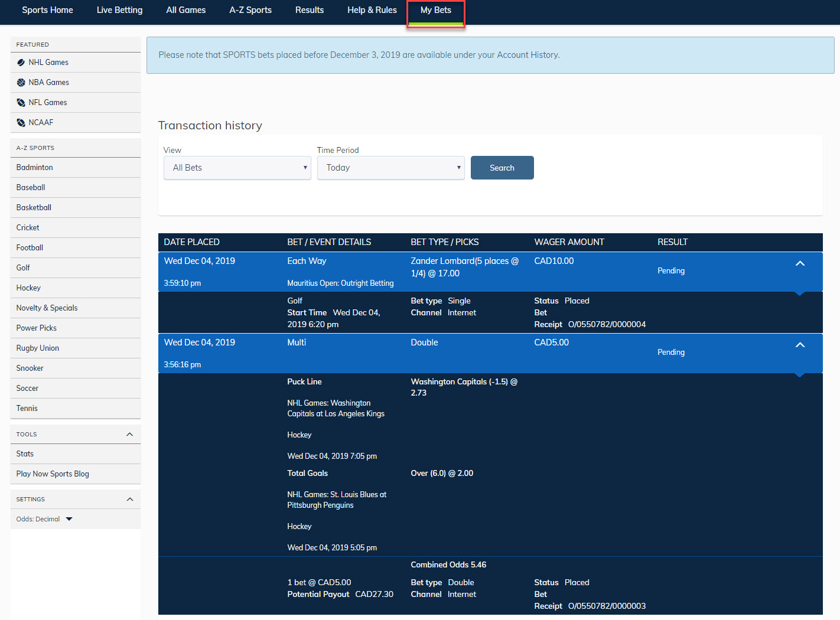The width and height of the screenshot is (840, 620).
Task: Open the Time Period Today dropdown
Action: pyautogui.click(x=390, y=168)
